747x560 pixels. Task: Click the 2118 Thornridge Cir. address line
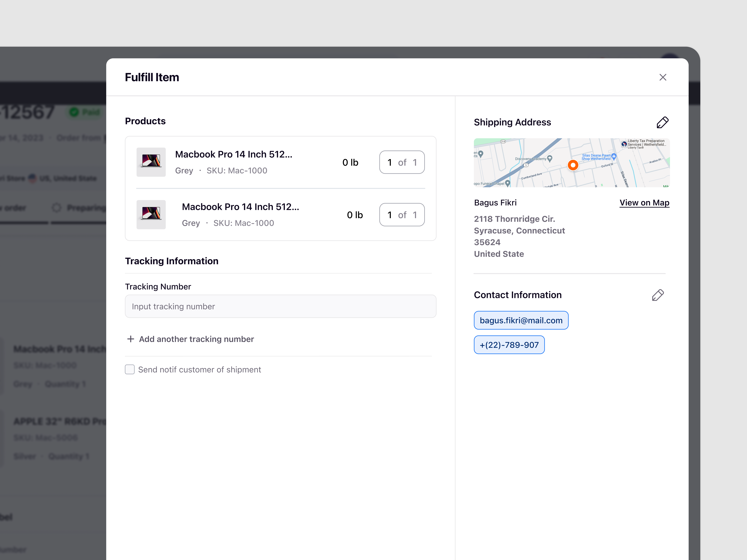point(514,219)
